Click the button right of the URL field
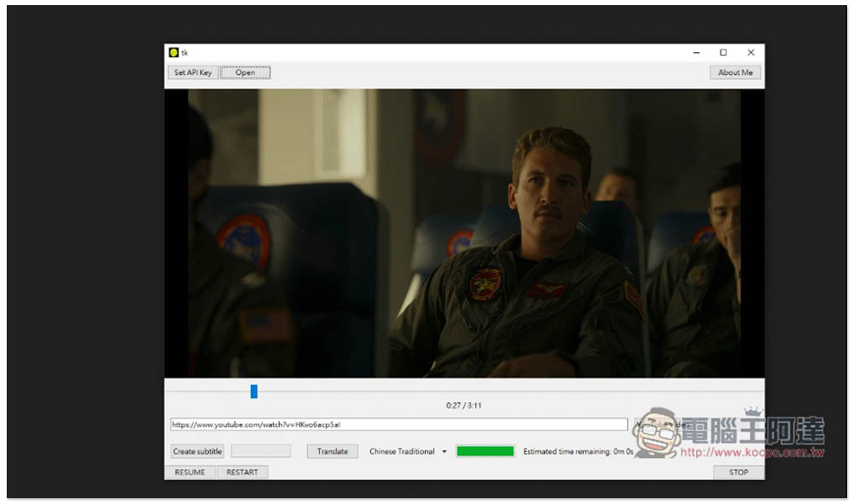The image size is (853, 504). (x=661, y=425)
